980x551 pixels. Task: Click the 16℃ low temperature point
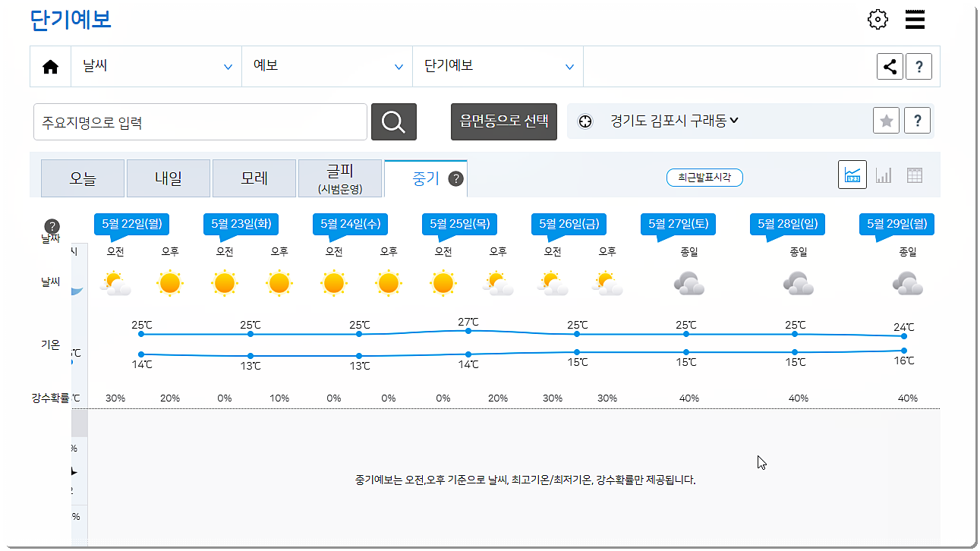click(x=903, y=351)
